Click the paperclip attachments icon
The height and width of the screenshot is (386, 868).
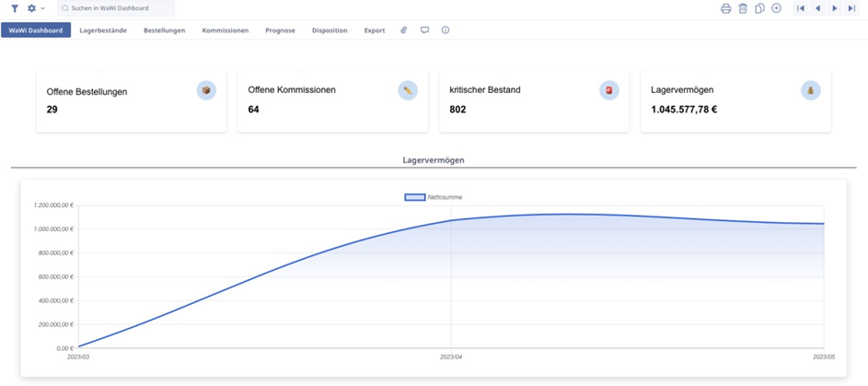[403, 30]
